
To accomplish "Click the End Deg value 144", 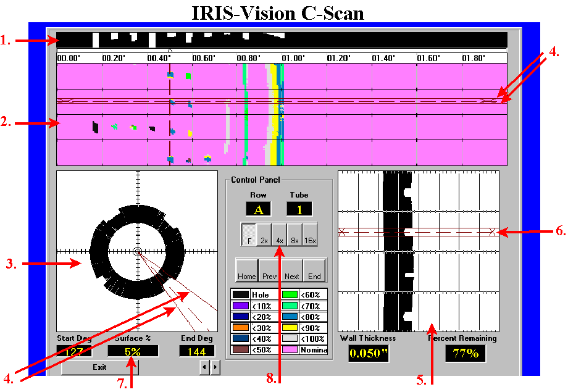I will click(197, 351).
